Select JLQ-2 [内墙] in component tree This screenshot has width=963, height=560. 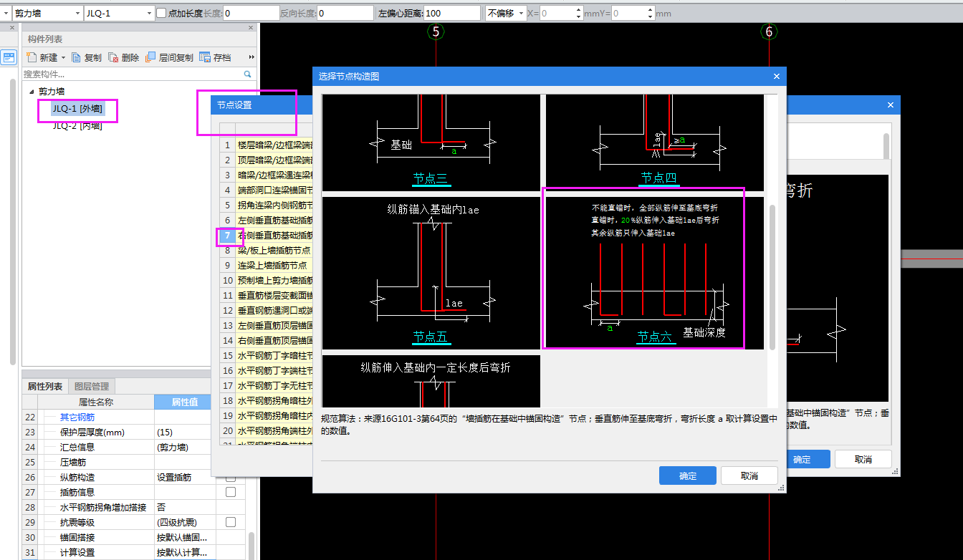(77, 126)
